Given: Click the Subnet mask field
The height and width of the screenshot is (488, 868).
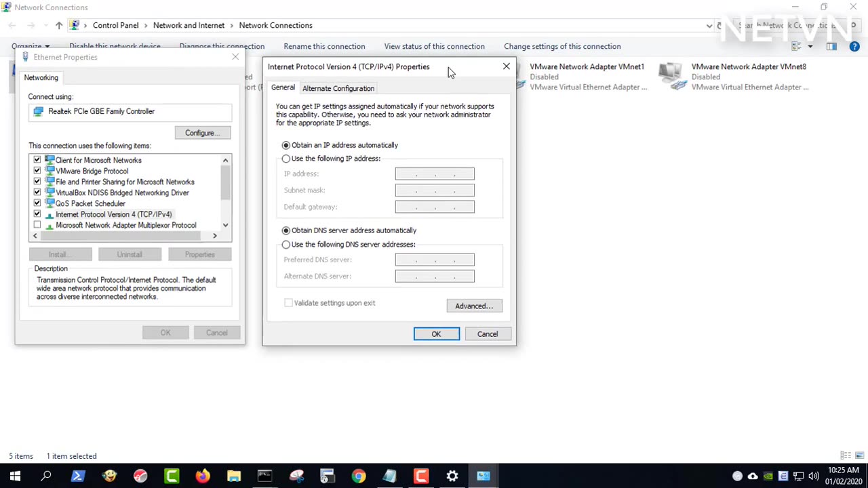Looking at the screenshot, I should [435, 190].
